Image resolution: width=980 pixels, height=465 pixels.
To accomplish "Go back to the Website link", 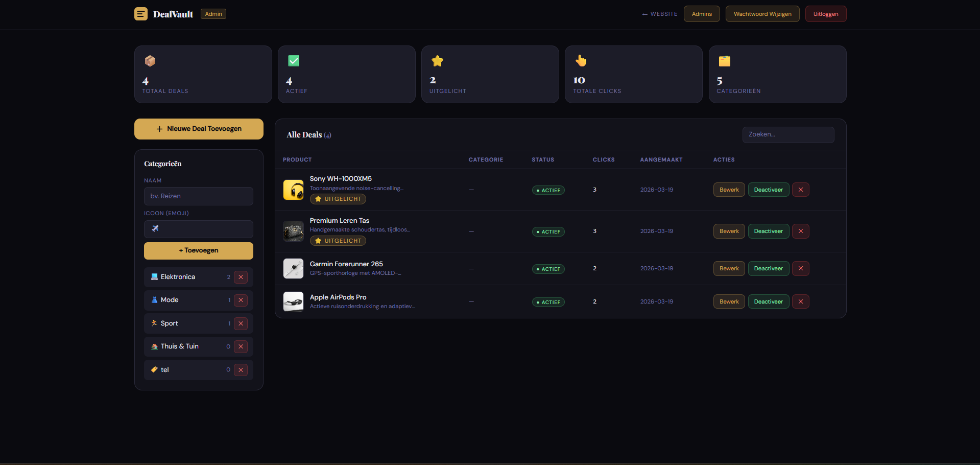I will click(x=659, y=14).
